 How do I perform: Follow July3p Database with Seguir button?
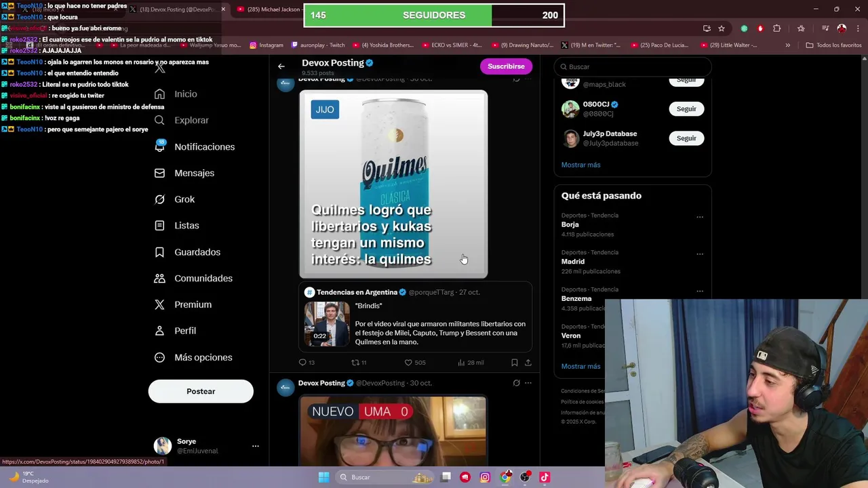point(686,138)
